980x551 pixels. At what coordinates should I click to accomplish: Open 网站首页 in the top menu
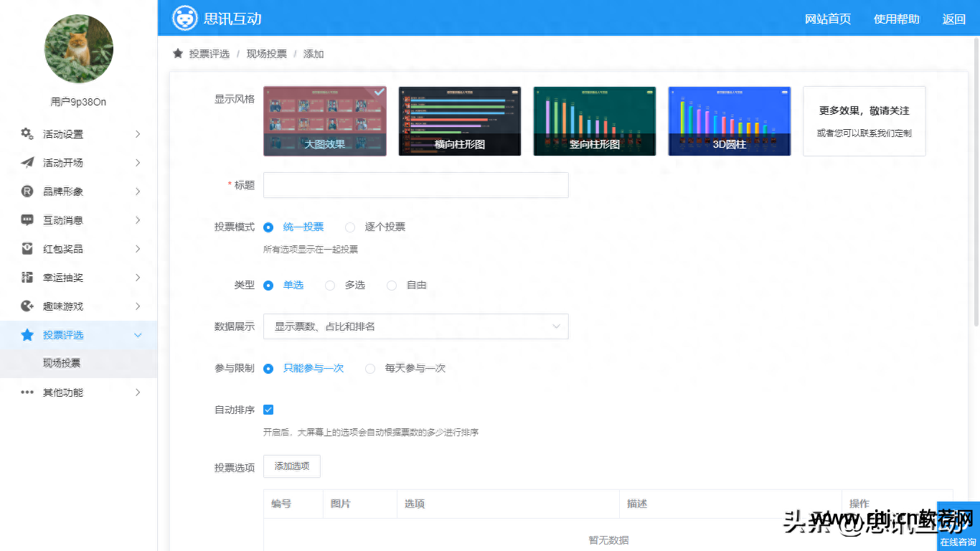pos(829,20)
